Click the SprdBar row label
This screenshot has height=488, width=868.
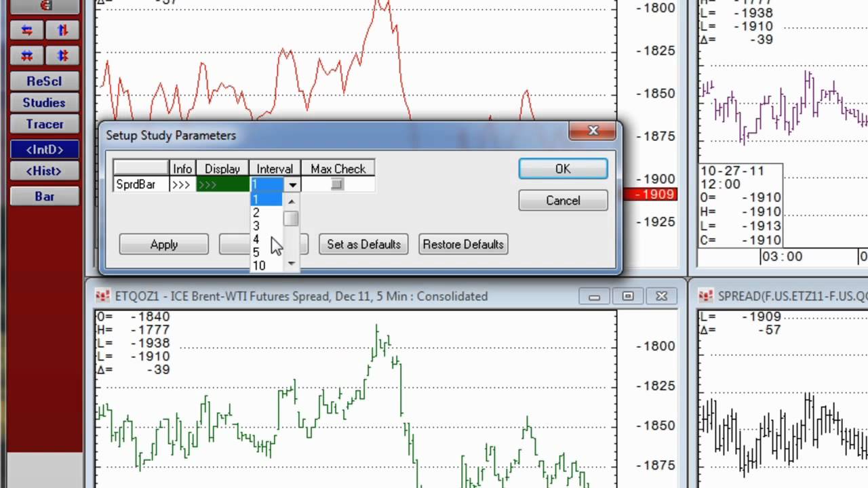coord(140,184)
